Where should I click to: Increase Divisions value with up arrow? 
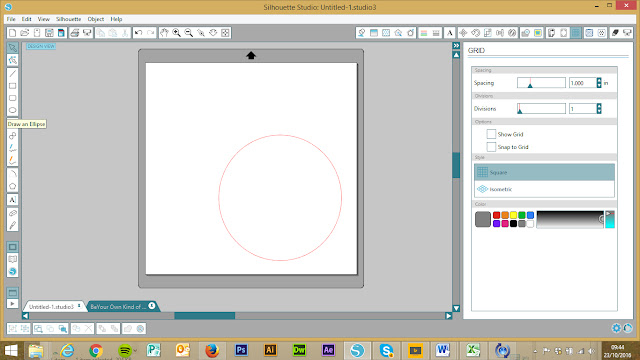[x=599, y=106]
